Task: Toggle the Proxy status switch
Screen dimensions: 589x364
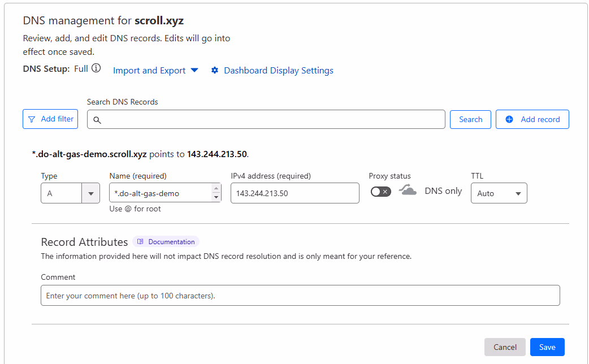Action: (380, 192)
